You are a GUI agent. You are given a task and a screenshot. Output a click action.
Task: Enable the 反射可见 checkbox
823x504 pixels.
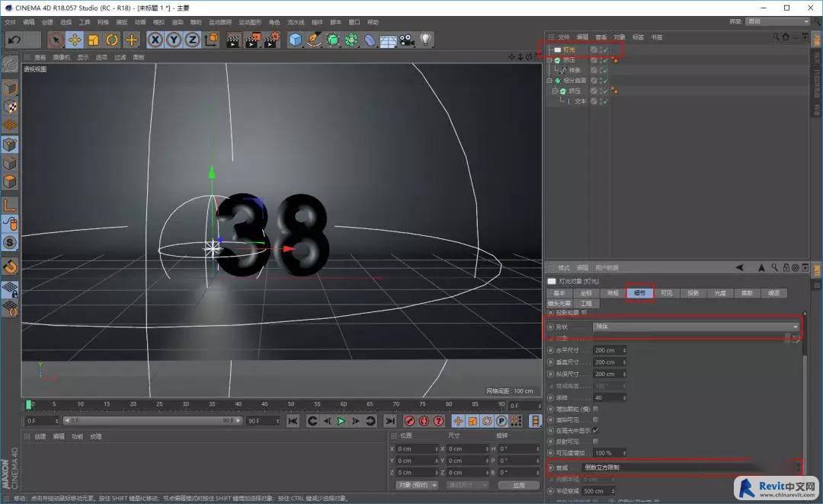click(596, 442)
